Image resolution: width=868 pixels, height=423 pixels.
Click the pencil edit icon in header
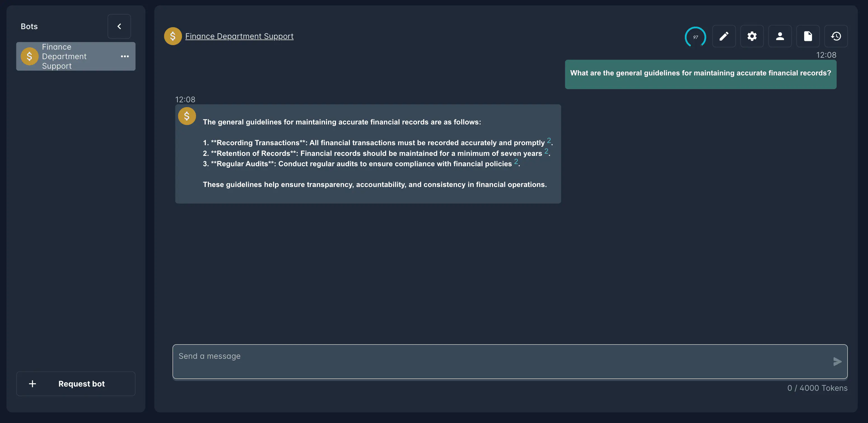coord(724,36)
